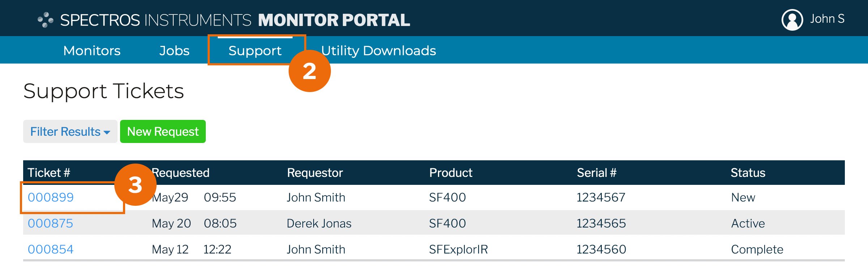Go to Utility Downloads tab
Viewport: 868px width, 278px height.
click(x=378, y=51)
